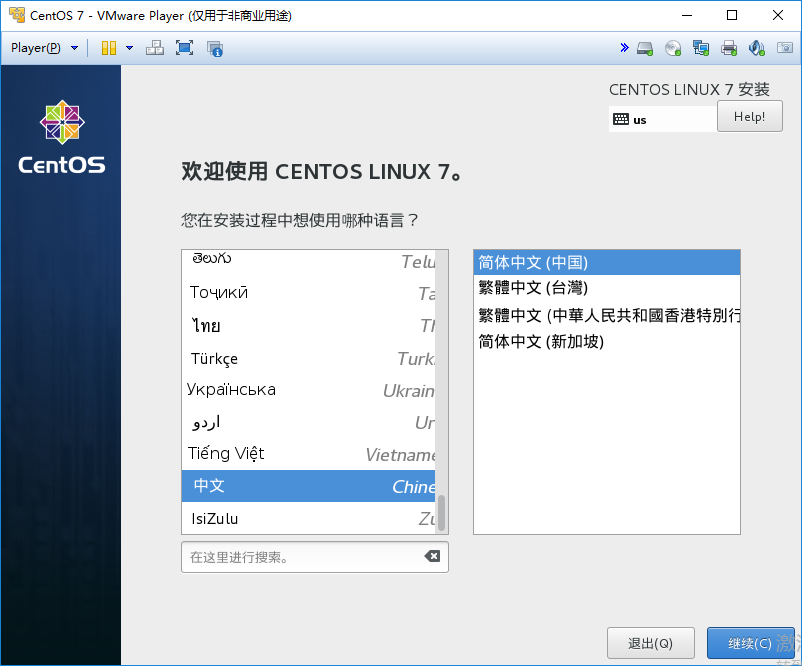This screenshot has width=802, height=666.
Task: Select Thai (ไทย) language row
Action: [308, 325]
